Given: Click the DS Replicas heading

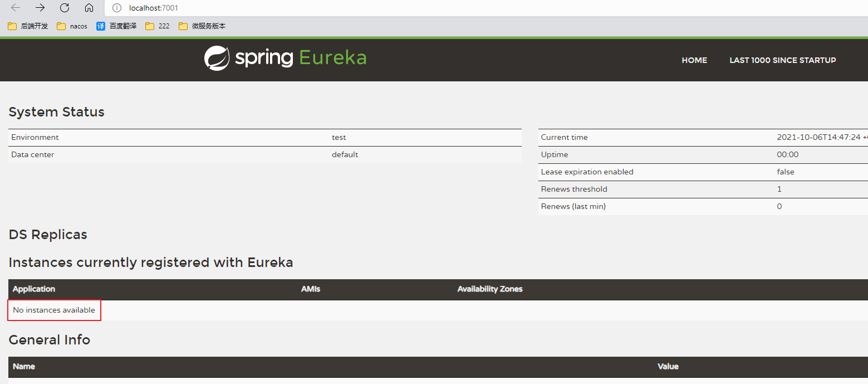Looking at the screenshot, I should (48, 234).
